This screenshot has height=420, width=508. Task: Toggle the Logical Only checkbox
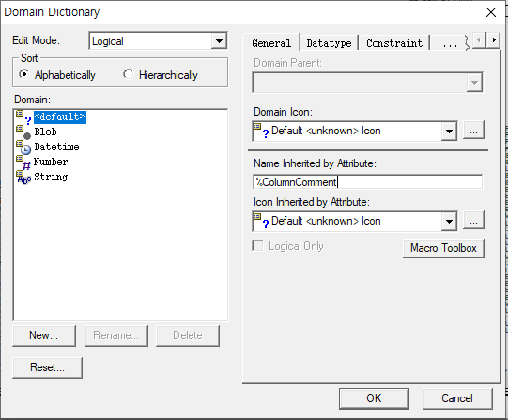[257, 245]
